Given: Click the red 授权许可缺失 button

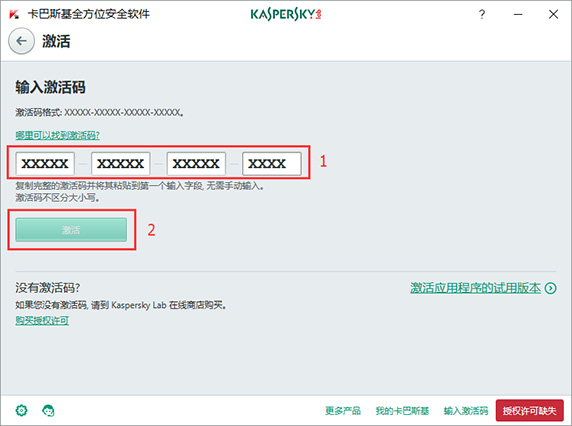Looking at the screenshot, I should click(x=530, y=411).
